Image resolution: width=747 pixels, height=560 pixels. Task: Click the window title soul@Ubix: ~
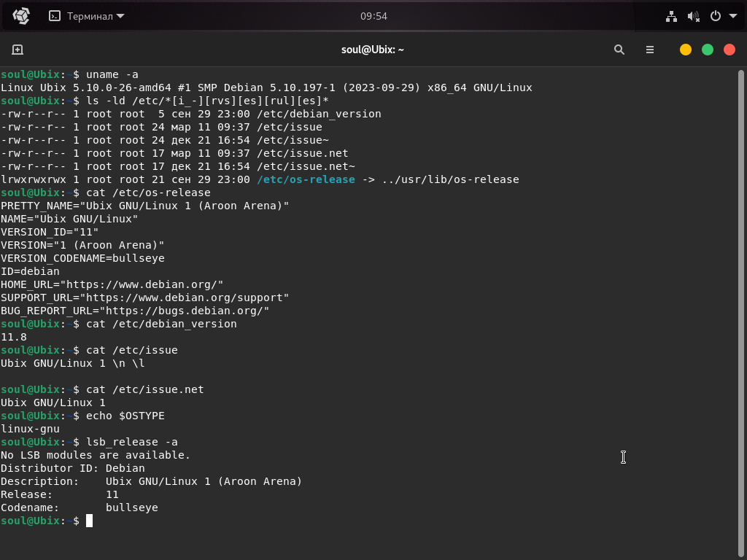coord(373,50)
